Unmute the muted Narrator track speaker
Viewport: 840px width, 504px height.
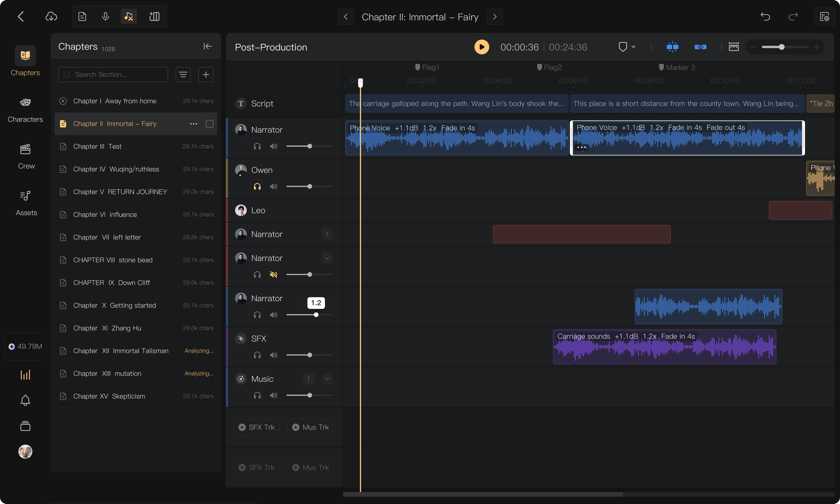coord(273,274)
